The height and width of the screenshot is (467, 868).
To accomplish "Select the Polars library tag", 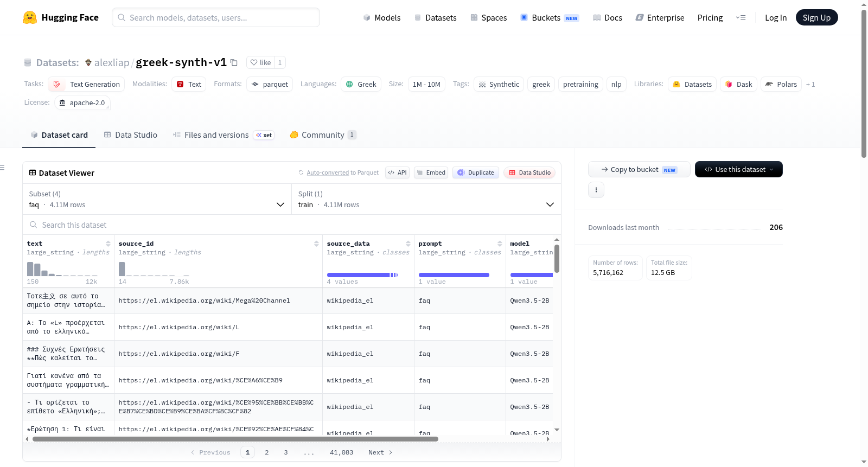I will tap(781, 84).
